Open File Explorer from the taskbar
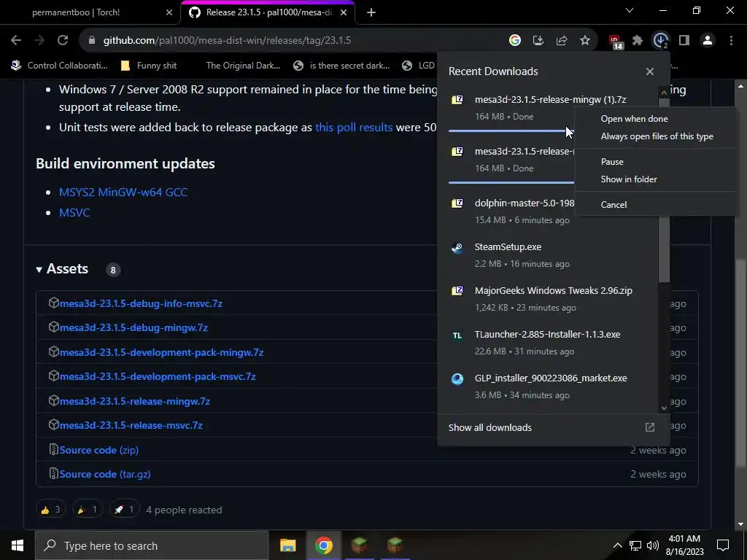The height and width of the screenshot is (560, 747). (287, 545)
